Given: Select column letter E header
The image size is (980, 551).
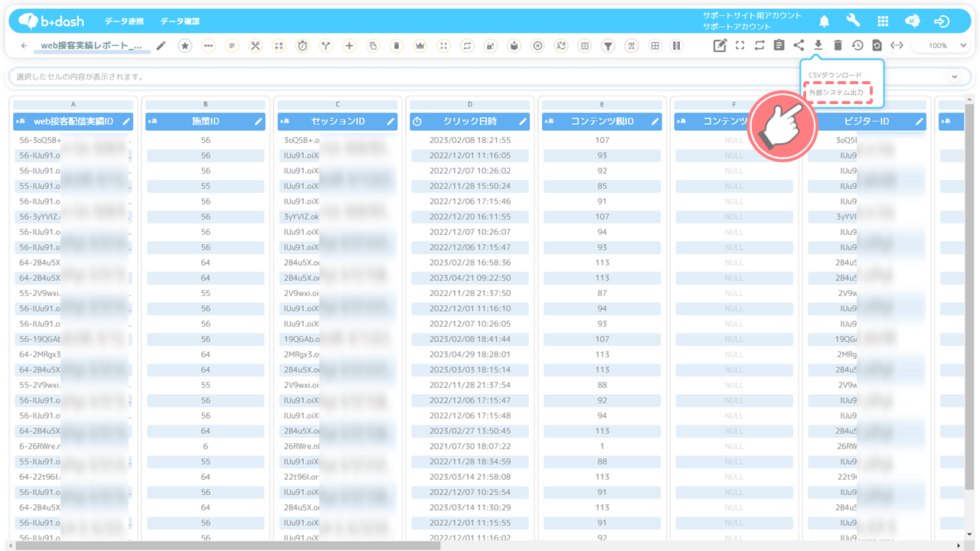Looking at the screenshot, I should click(602, 105).
